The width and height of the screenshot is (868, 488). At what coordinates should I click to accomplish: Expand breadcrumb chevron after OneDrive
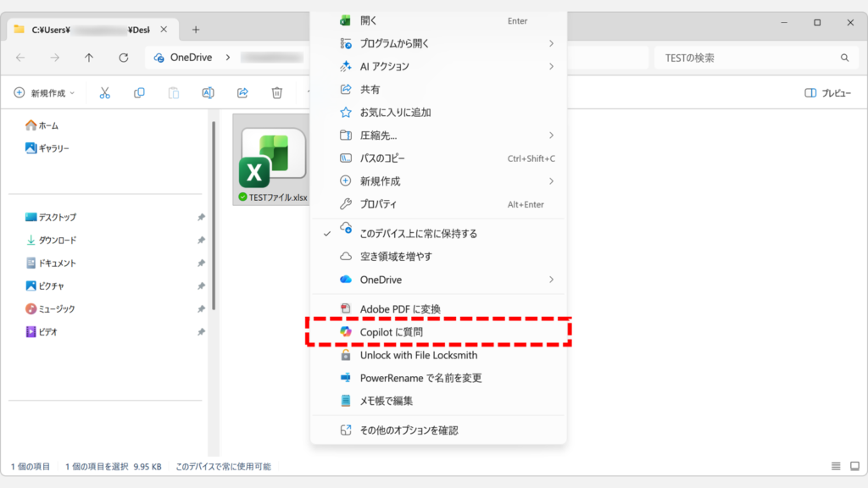pos(227,58)
